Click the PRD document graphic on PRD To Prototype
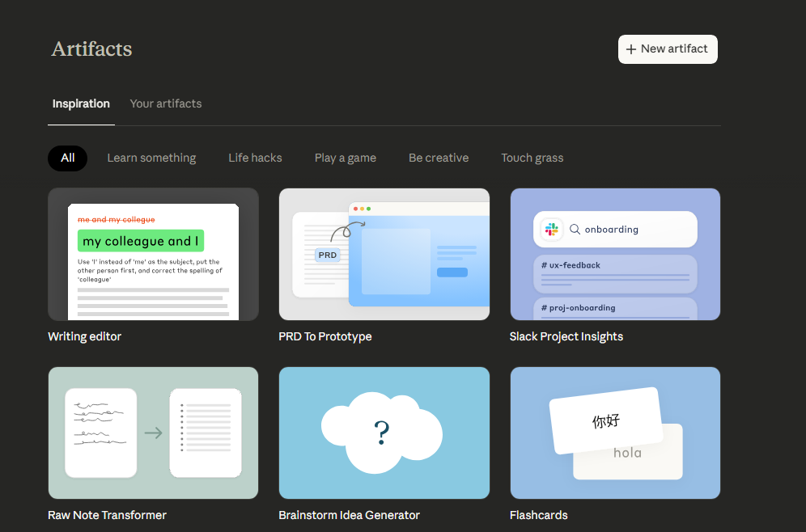Image resolution: width=806 pixels, height=532 pixels. pyautogui.click(x=327, y=255)
